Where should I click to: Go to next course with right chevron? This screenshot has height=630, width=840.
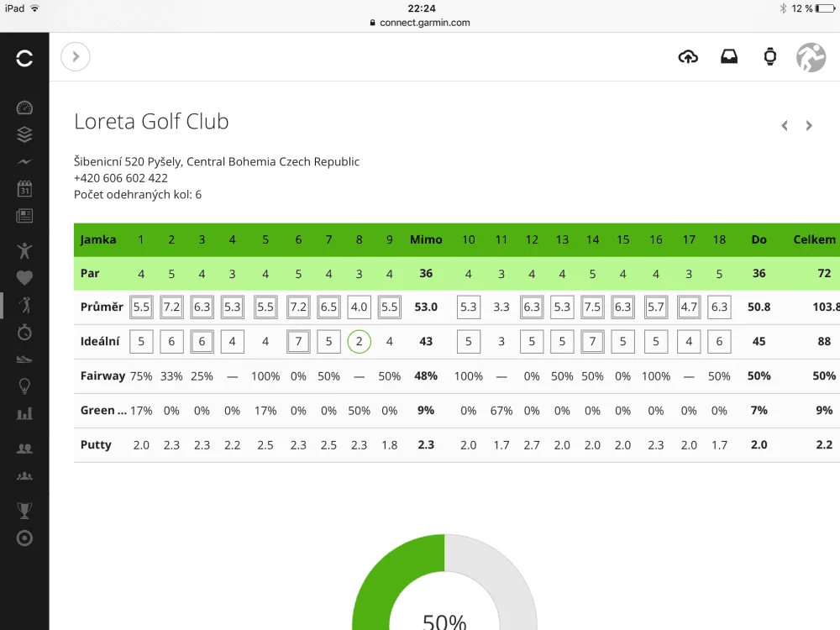pyautogui.click(x=809, y=126)
